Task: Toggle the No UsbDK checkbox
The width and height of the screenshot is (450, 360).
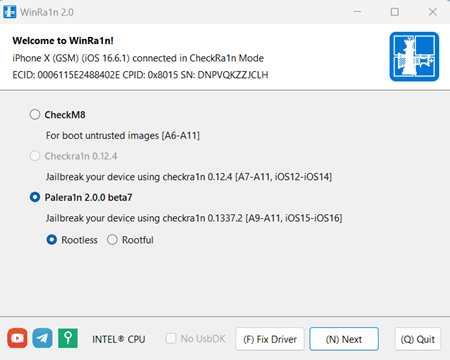Action: [196, 339]
